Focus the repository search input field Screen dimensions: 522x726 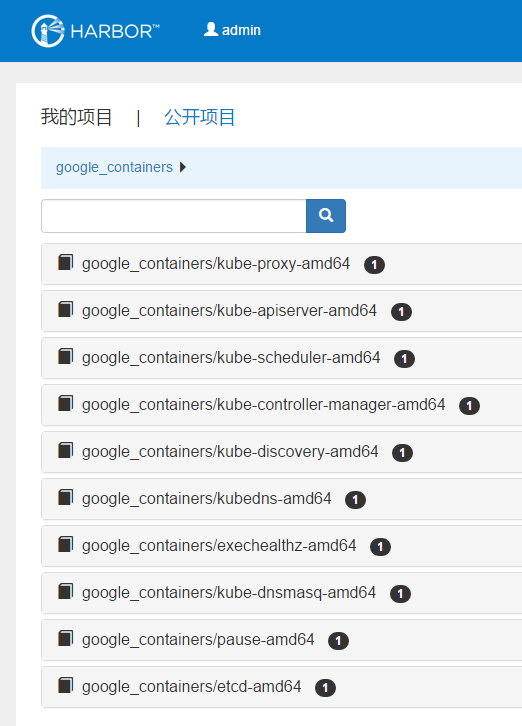coord(174,216)
